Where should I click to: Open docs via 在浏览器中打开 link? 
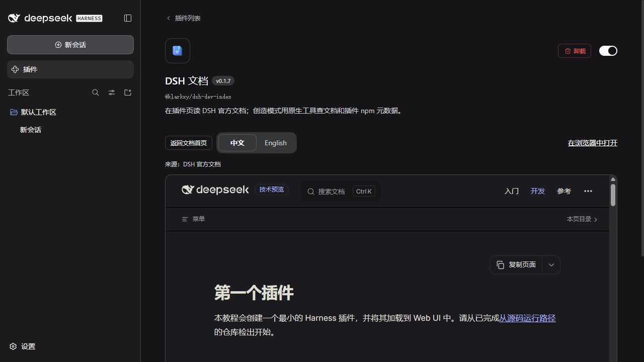(593, 143)
